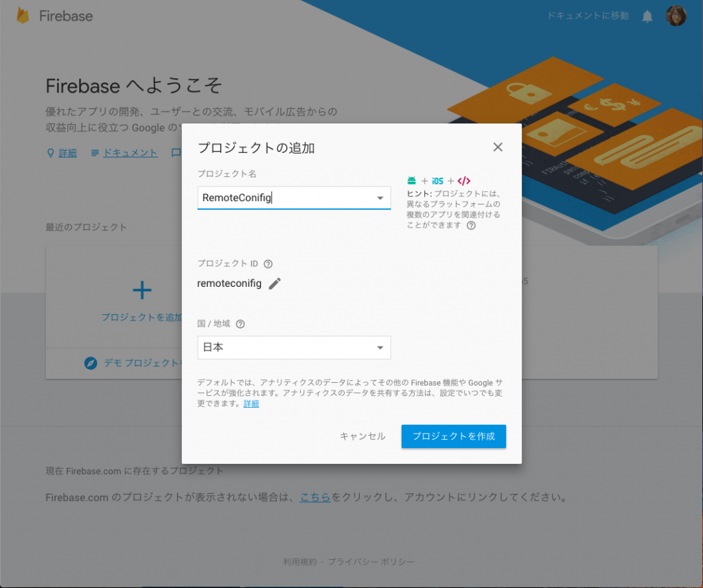Viewport: 703px width, 588px height.
Task: Open プライバシー ポリシー in the footer
Action: [x=371, y=561]
